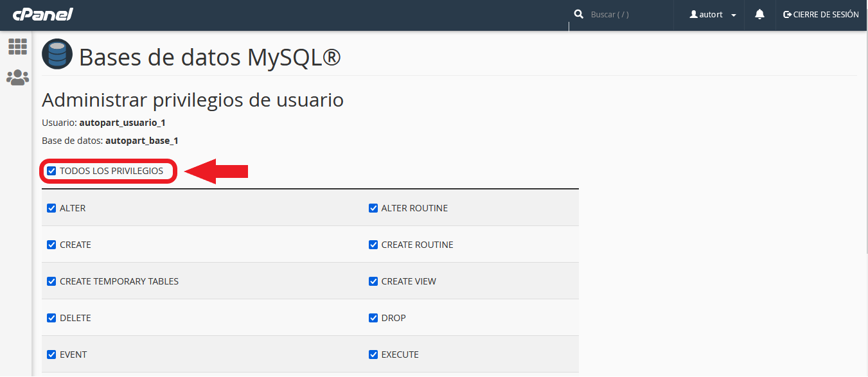Screen dimensions: 868x377
Task: Toggle the CREATE privilege checkbox
Action: click(51, 245)
